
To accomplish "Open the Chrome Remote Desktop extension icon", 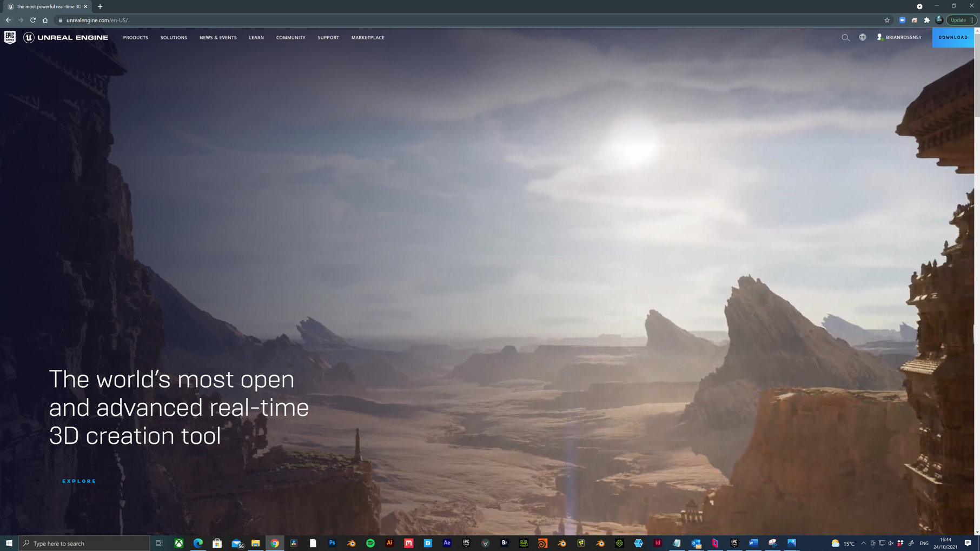I will coord(915,20).
